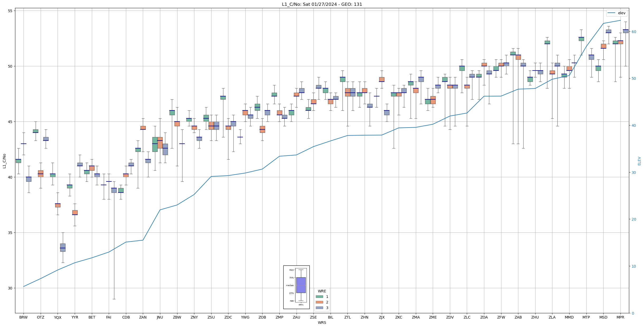
Task: Click the WRE legend title
Action: pyautogui.click(x=322, y=291)
